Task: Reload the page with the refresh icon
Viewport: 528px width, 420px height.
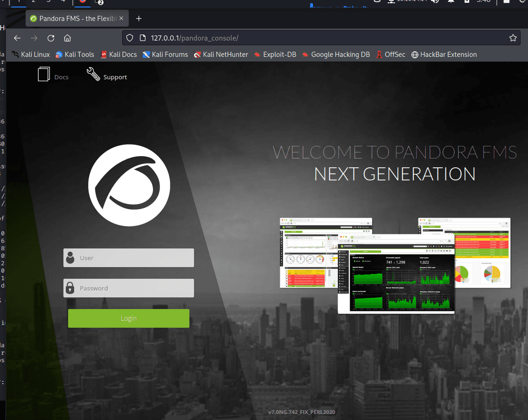Action: tap(51, 38)
